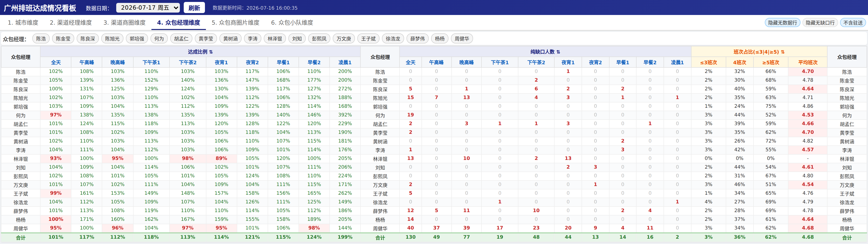Click 薛梦伟 name in leftmost column
The height and width of the screenshot is (244, 868).
(x=21, y=211)
